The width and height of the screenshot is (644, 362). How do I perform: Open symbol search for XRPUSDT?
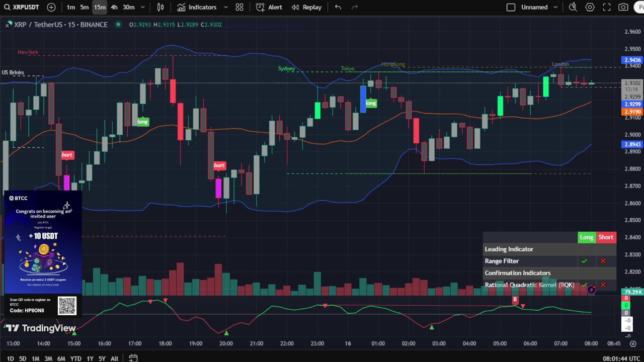click(22, 7)
